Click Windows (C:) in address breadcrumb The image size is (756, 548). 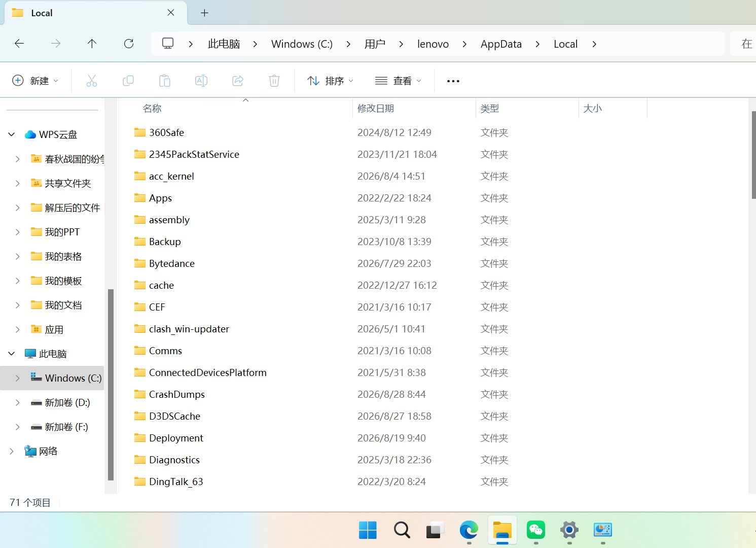click(x=302, y=44)
